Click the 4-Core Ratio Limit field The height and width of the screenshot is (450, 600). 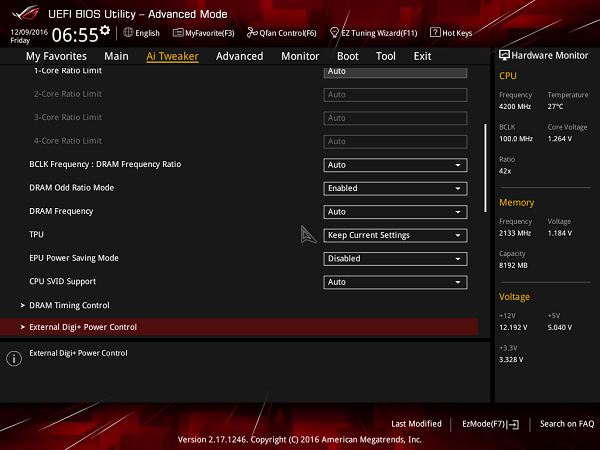pyautogui.click(x=395, y=142)
